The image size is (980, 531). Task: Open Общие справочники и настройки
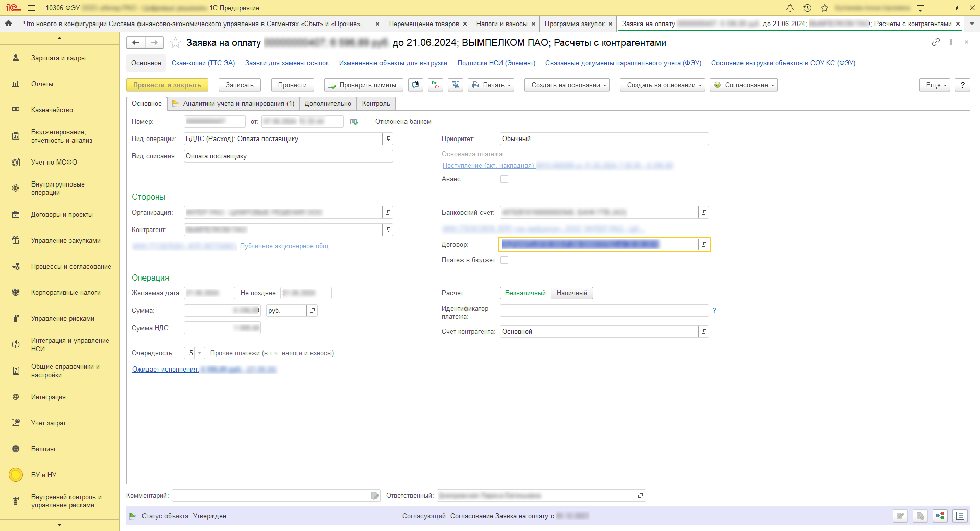[x=65, y=371]
